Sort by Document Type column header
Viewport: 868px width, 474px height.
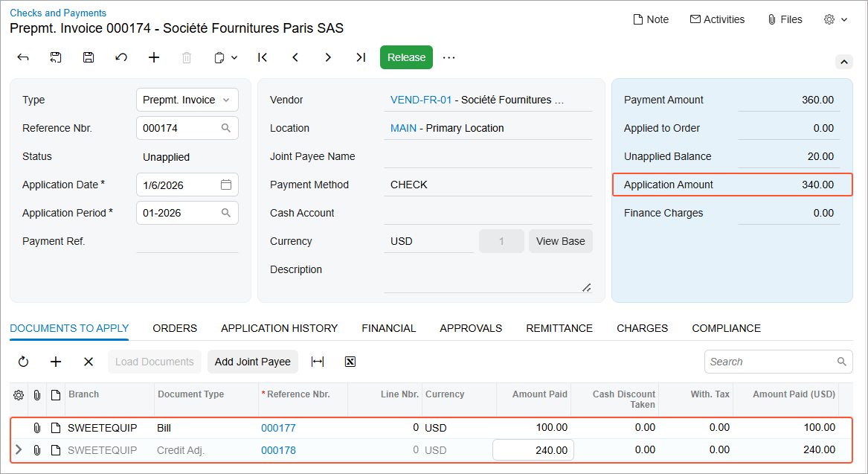(191, 394)
